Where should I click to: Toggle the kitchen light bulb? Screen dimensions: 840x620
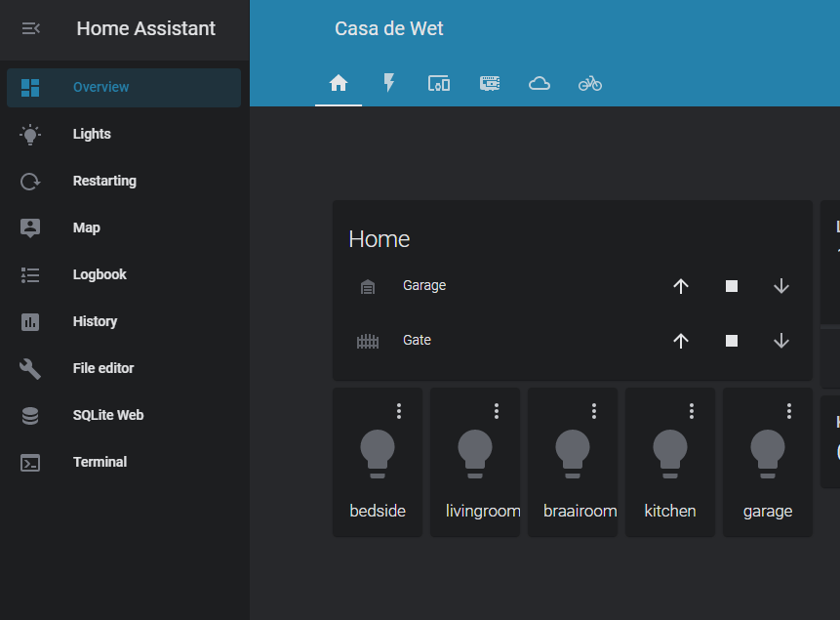point(670,454)
